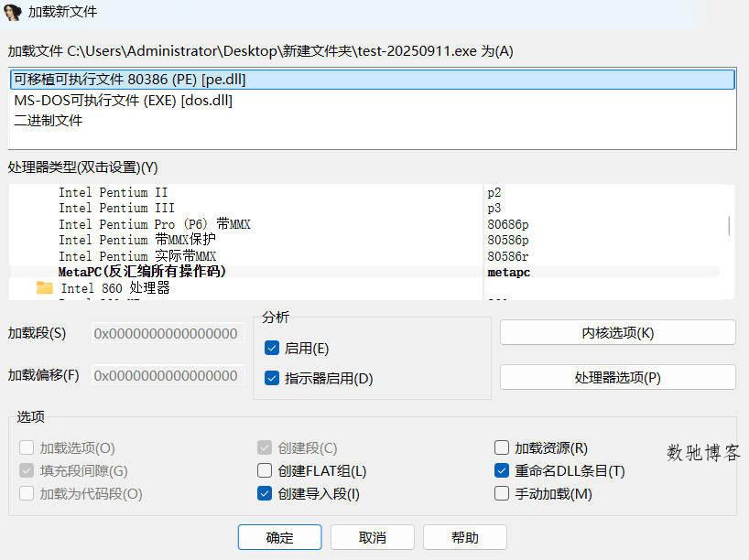Toggle 创建段(C) checkbox
This screenshot has height=560, width=749.
264,447
